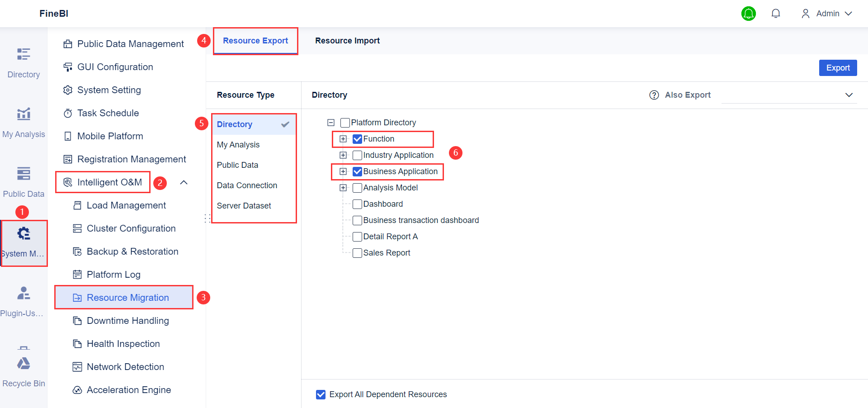Switch to the Resource Import tab
This screenshot has width=868, height=408.
click(x=347, y=41)
